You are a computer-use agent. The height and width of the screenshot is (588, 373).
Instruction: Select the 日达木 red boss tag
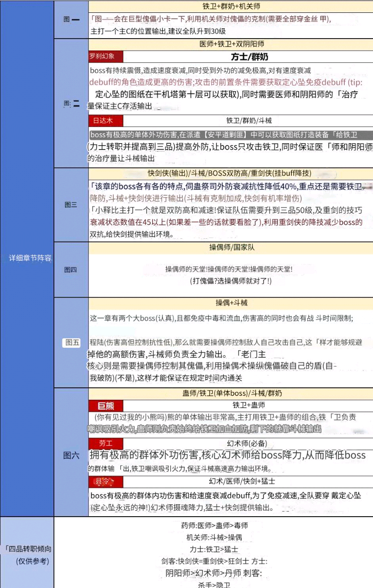[103, 120]
